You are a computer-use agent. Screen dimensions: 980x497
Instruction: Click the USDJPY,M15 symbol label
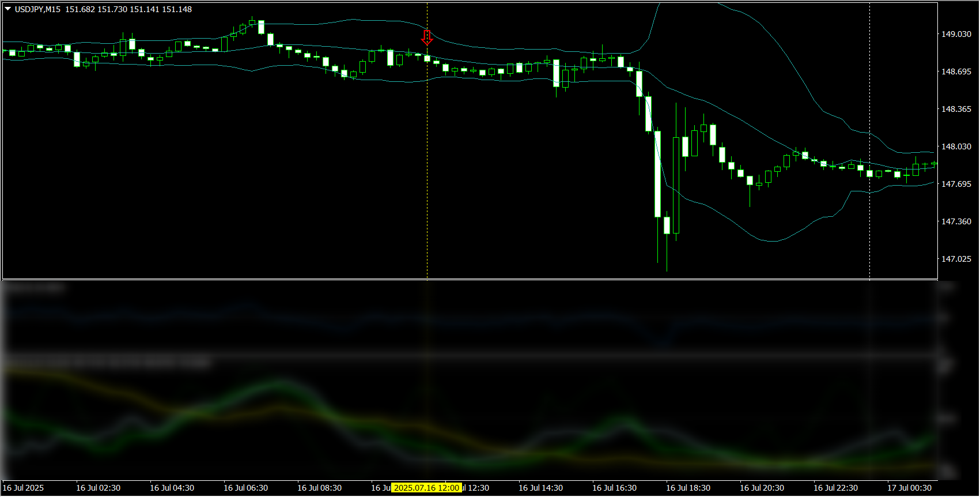point(37,9)
